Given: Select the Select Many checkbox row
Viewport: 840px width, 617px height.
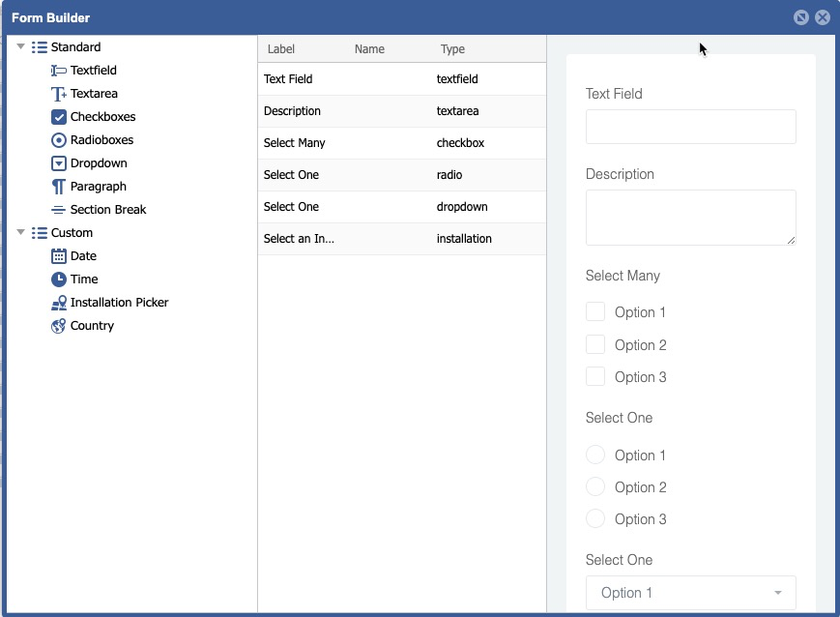Looking at the screenshot, I should click(x=401, y=143).
